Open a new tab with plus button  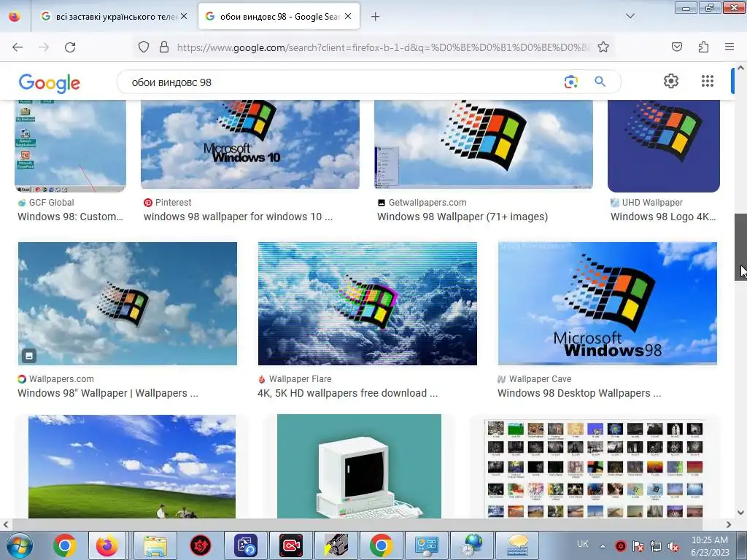click(376, 17)
